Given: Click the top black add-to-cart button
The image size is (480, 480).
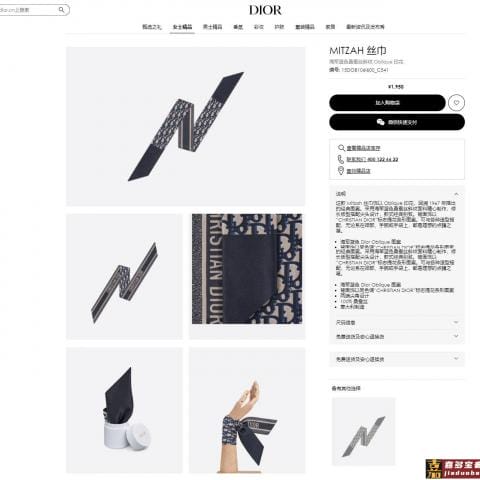Looking at the screenshot, I should click(387, 103).
